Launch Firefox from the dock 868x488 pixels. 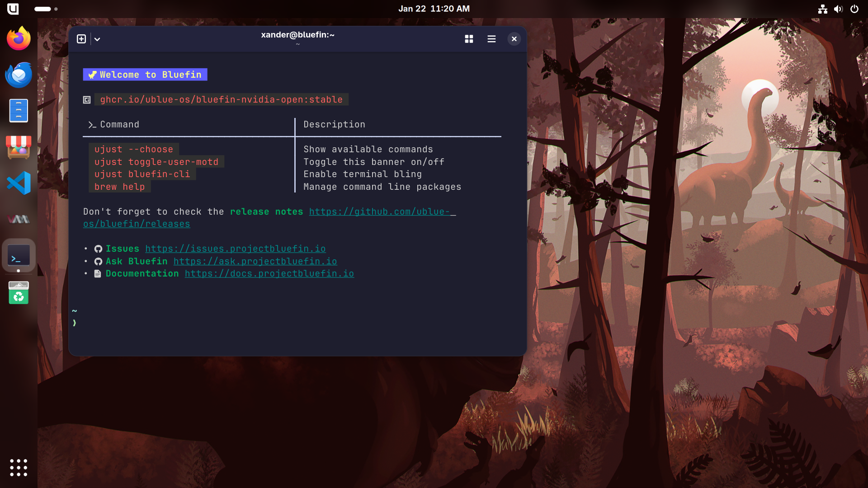tap(19, 39)
